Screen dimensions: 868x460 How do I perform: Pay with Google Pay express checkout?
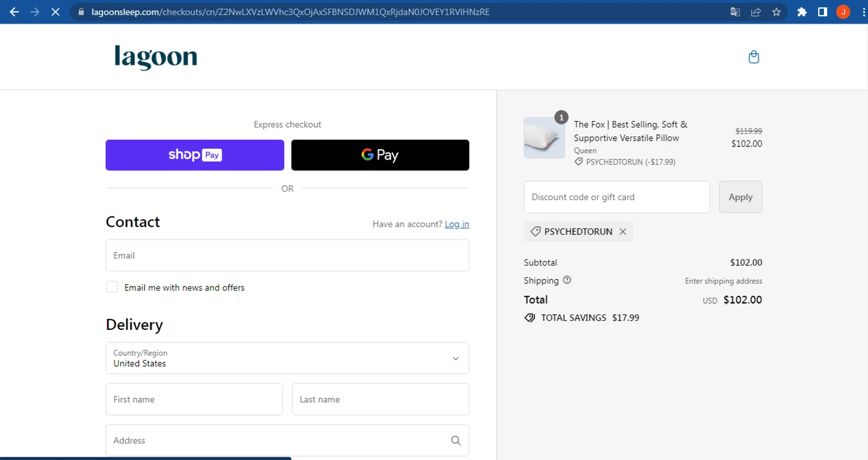pos(380,155)
